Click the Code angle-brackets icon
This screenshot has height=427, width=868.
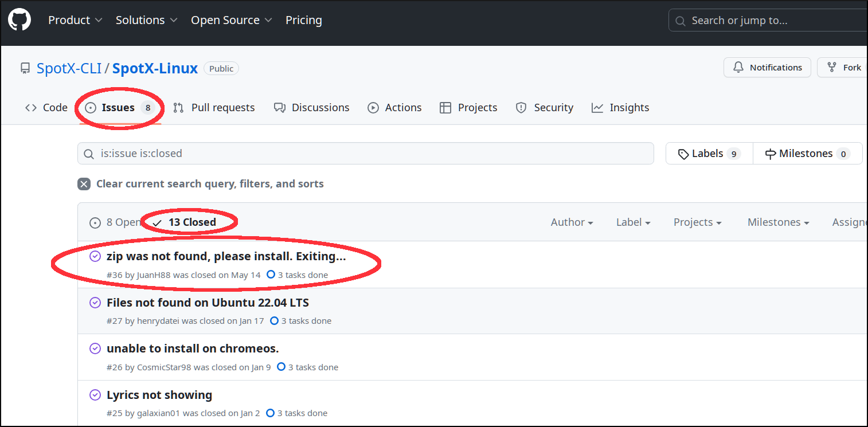coord(31,108)
